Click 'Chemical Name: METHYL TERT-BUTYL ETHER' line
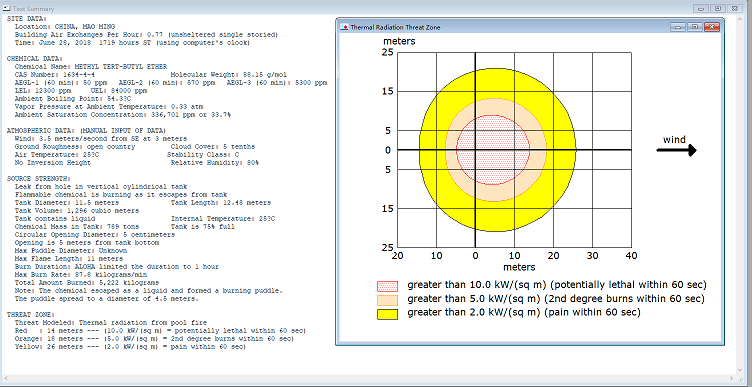 coord(91,67)
